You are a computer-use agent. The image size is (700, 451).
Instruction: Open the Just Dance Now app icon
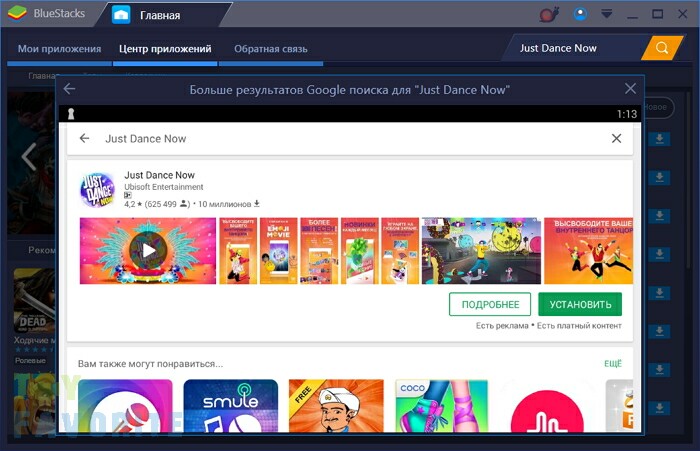click(97, 190)
